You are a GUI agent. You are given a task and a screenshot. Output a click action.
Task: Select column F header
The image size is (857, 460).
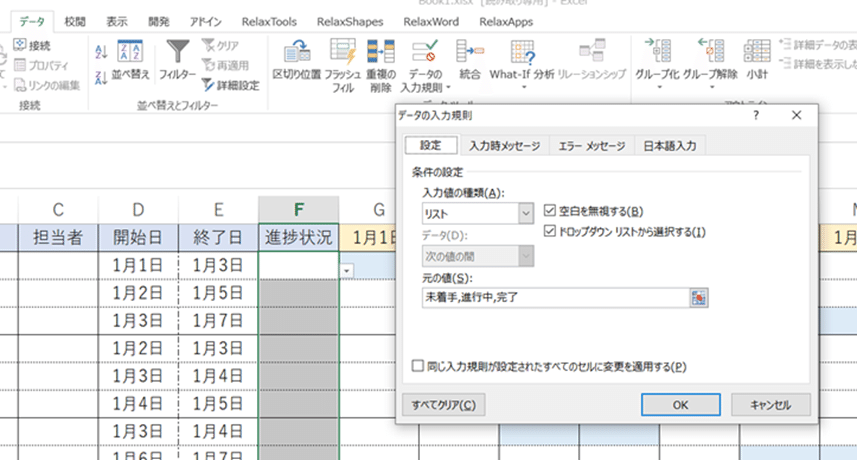tap(298, 210)
